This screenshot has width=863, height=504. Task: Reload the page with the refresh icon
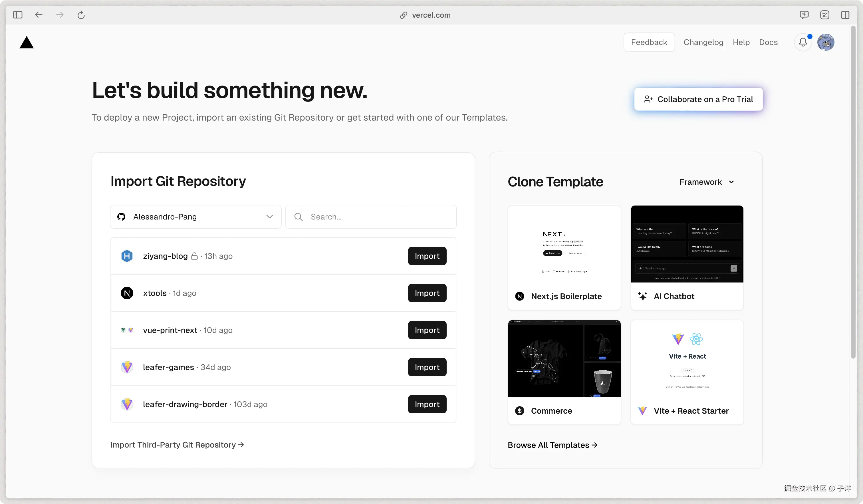(x=81, y=15)
